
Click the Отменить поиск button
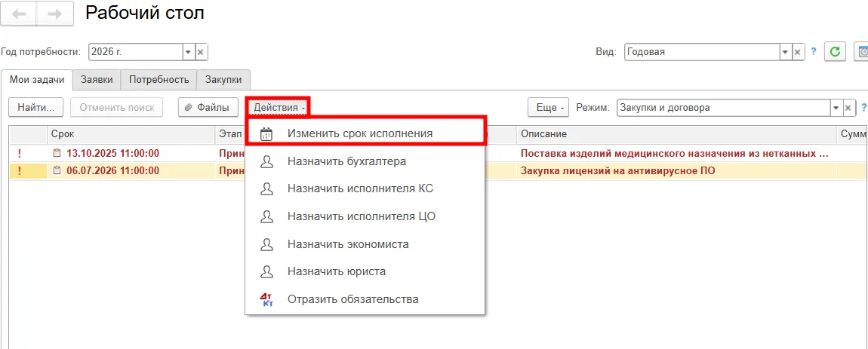pos(117,108)
